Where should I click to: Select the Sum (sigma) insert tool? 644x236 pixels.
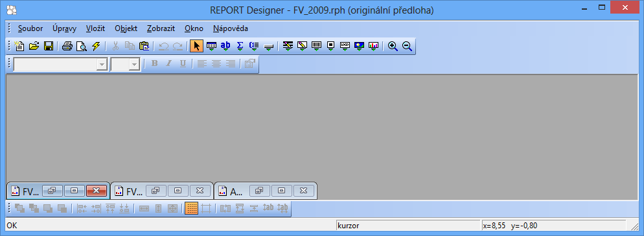[x=240, y=46]
